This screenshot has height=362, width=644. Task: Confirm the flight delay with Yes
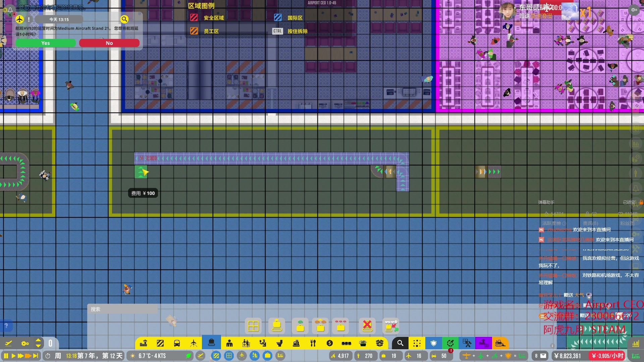tap(46, 43)
